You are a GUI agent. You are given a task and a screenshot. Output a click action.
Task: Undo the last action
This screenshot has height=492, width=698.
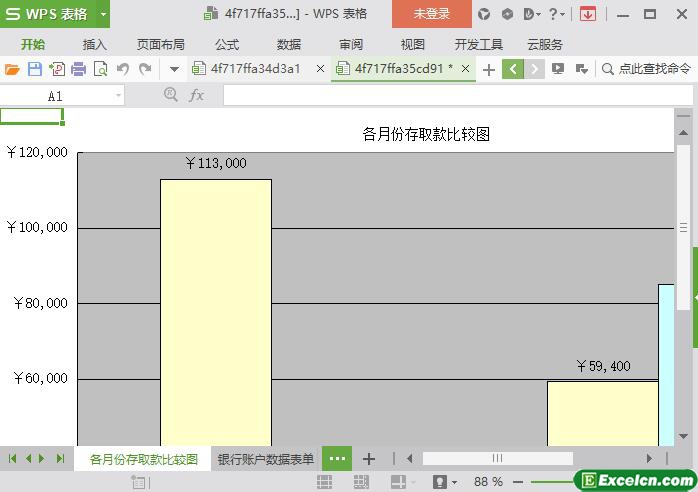(123, 69)
